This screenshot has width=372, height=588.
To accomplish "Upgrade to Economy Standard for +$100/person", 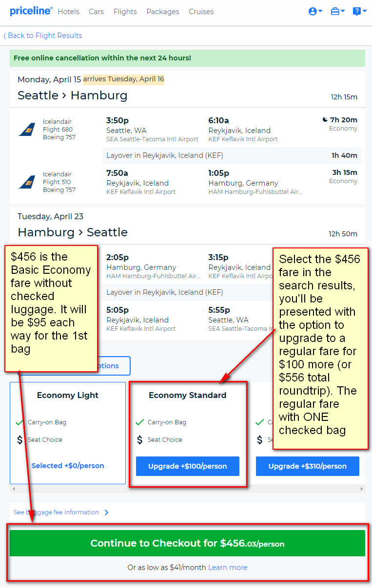I will [x=188, y=466].
